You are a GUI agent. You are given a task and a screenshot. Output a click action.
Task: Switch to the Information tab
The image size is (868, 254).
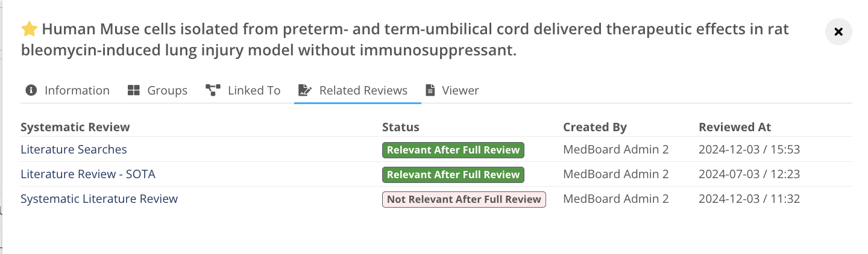pos(77,90)
